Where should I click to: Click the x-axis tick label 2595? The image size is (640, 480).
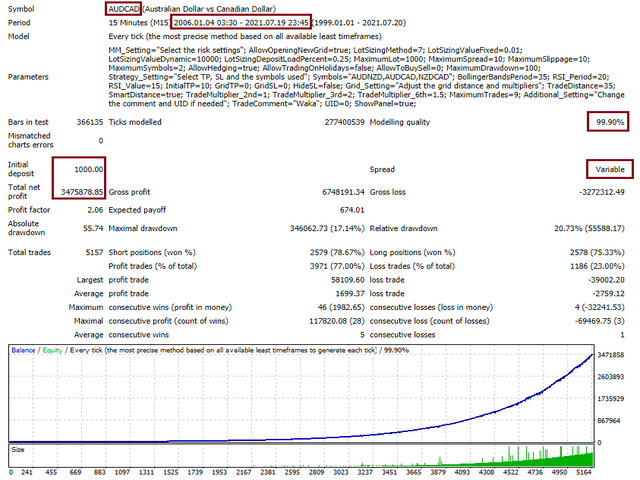[x=292, y=472]
